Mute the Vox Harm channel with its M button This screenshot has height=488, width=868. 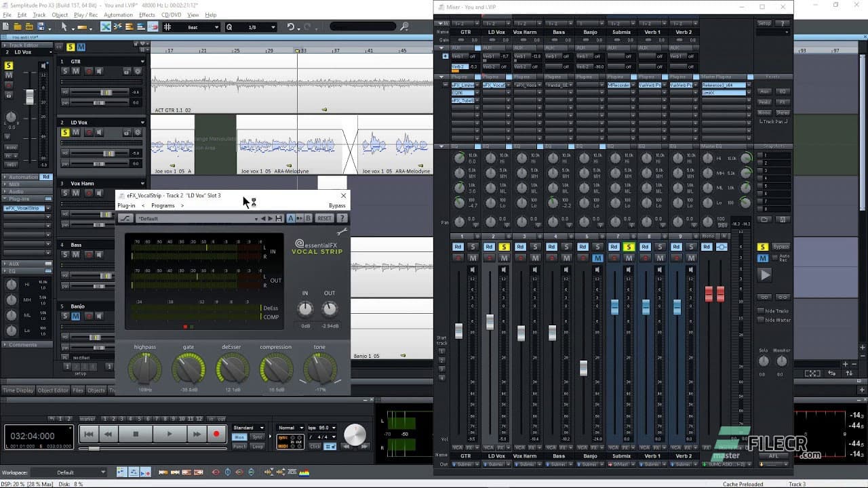click(534, 258)
